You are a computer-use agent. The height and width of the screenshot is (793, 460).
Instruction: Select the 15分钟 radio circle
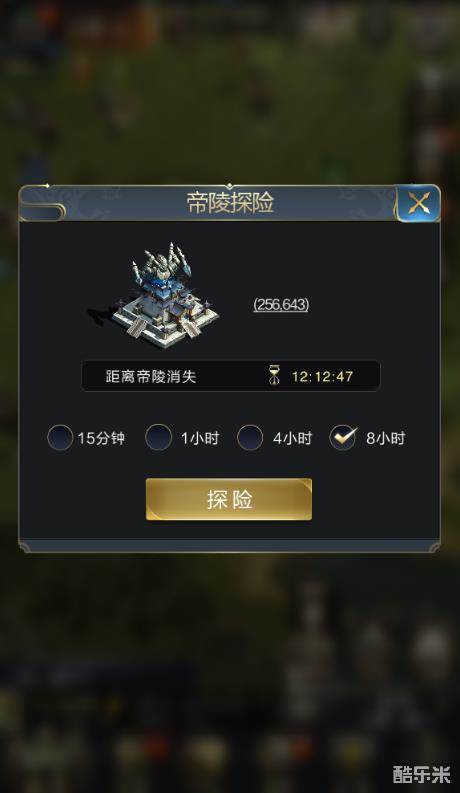click(60, 437)
